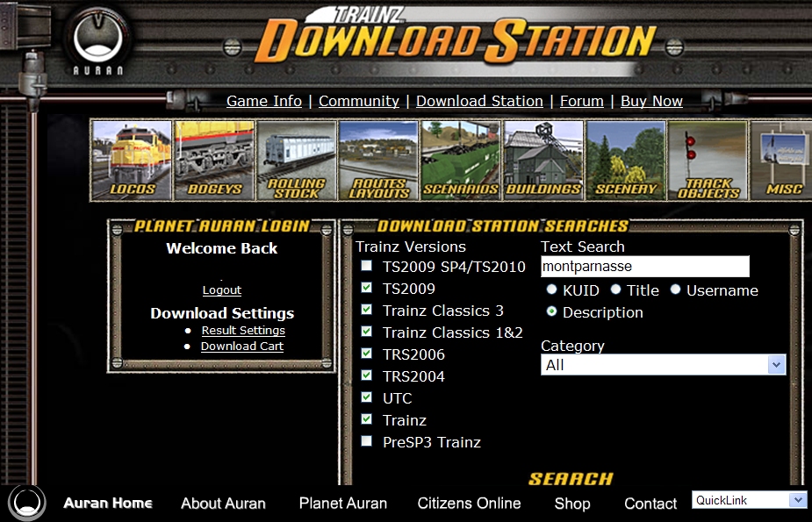Open the Category dropdown showing All
Viewport: 812px width, 522px height.
(663, 365)
